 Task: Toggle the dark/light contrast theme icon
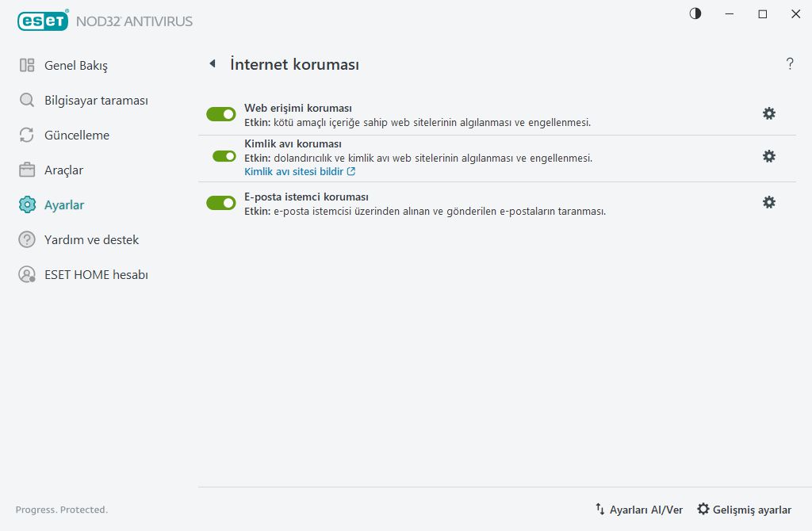click(x=695, y=13)
